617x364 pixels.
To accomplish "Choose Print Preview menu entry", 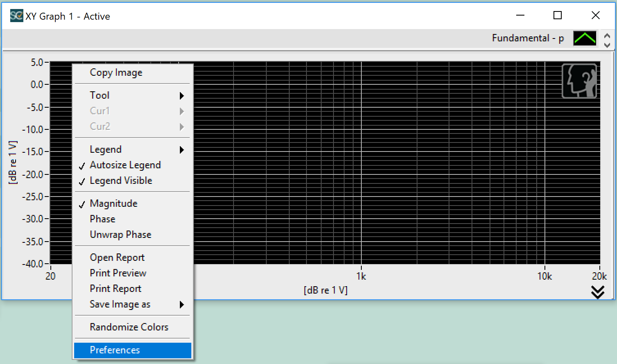I will 133,274.
